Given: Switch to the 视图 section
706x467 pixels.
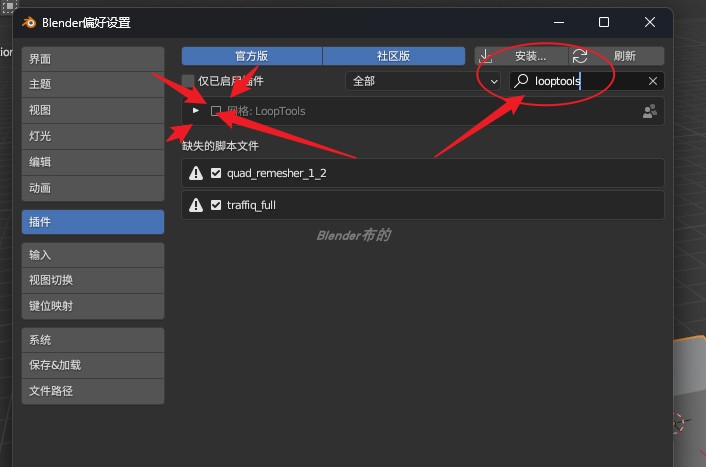Looking at the screenshot, I should click(93, 110).
